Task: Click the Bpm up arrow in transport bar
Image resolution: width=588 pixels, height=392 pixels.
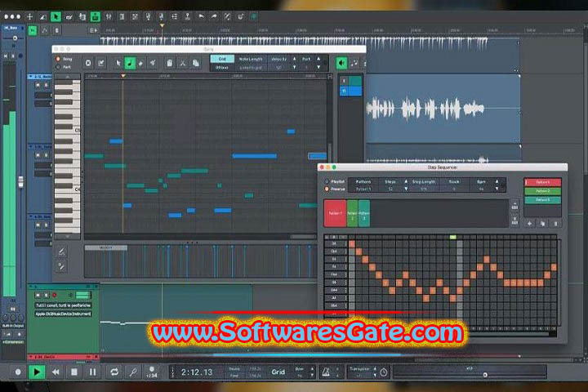Action: pyautogui.click(x=312, y=369)
